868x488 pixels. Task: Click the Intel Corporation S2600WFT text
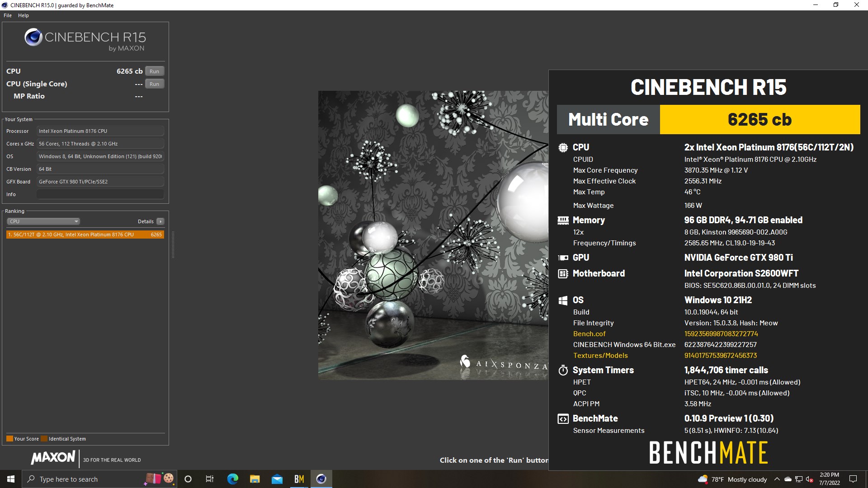click(x=741, y=273)
